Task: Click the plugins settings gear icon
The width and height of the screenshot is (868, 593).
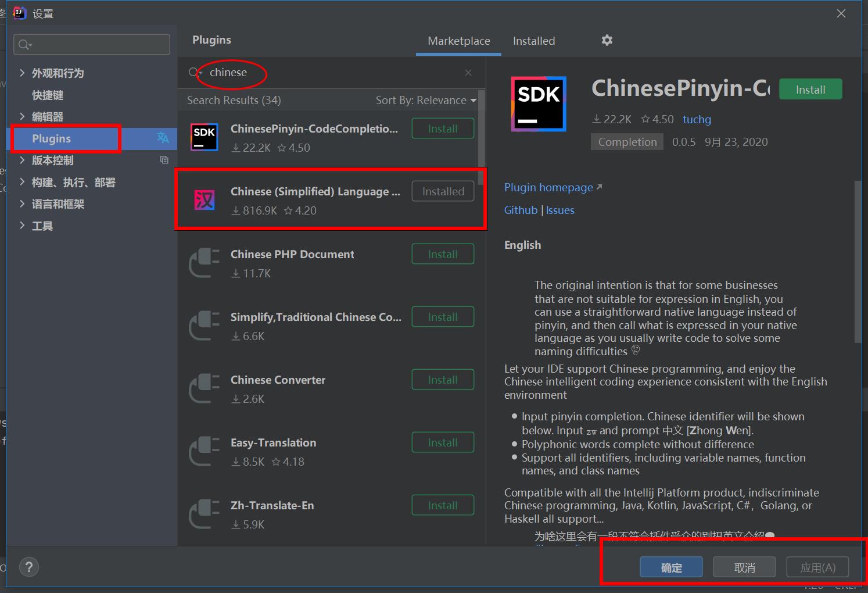Action: (x=607, y=40)
